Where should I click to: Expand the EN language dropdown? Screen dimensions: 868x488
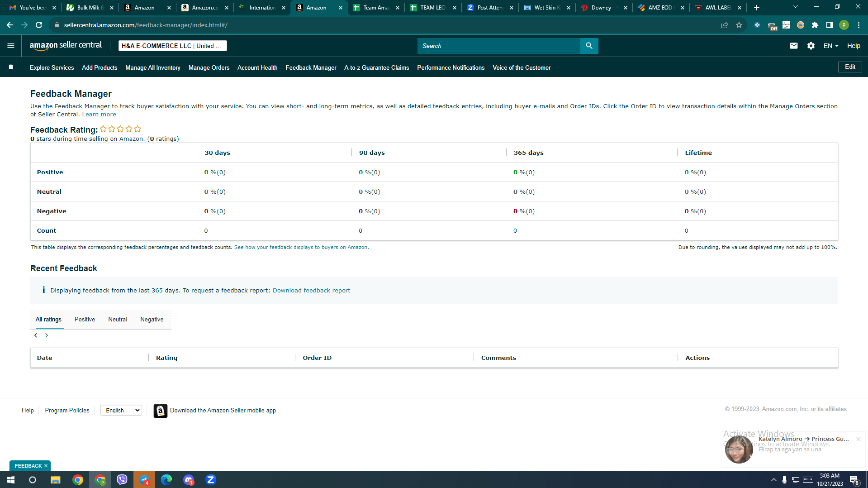[831, 46]
